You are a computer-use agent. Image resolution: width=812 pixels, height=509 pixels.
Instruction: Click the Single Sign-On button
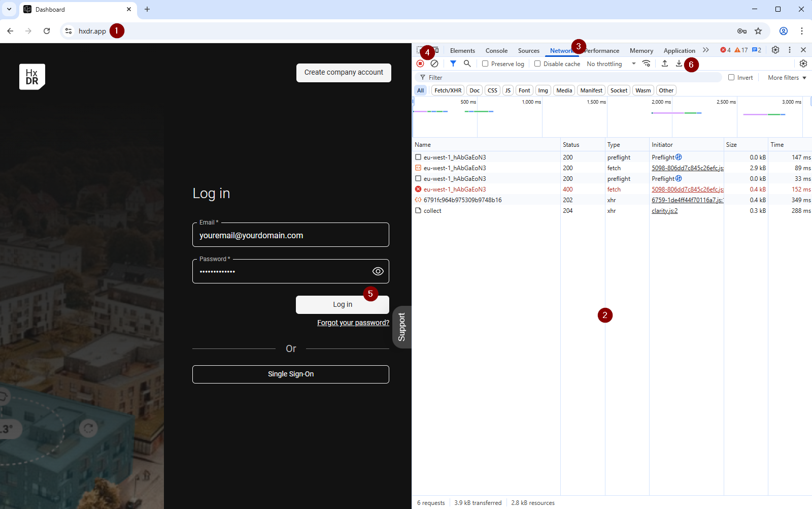tap(290, 374)
